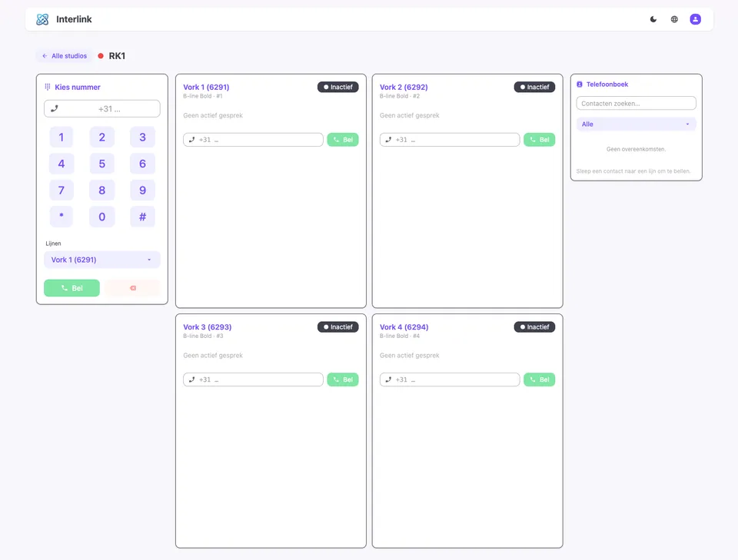Tap the dialpad star key
The width and height of the screenshot is (738, 560).
click(61, 217)
